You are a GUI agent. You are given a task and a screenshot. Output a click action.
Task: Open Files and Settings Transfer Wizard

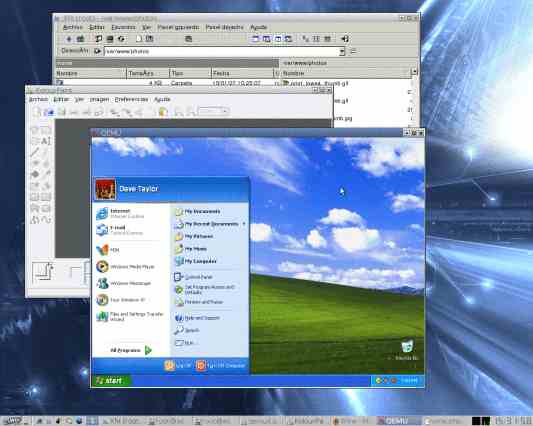pos(130,316)
